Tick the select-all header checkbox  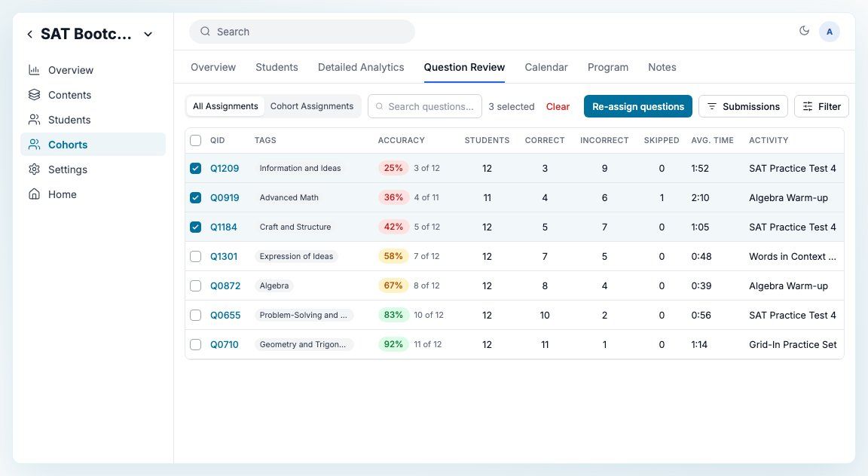click(195, 140)
